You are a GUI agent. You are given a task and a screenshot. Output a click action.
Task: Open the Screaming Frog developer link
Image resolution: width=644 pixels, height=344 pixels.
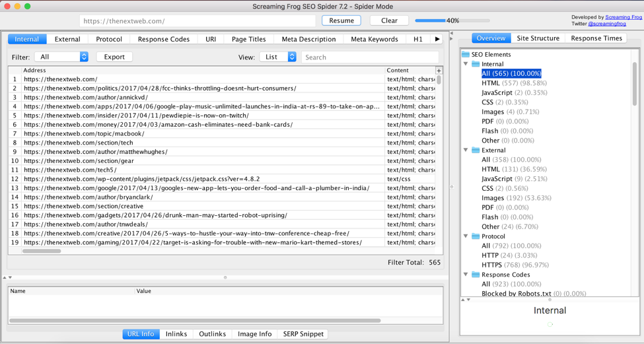pyautogui.click(x=624, y=17)
